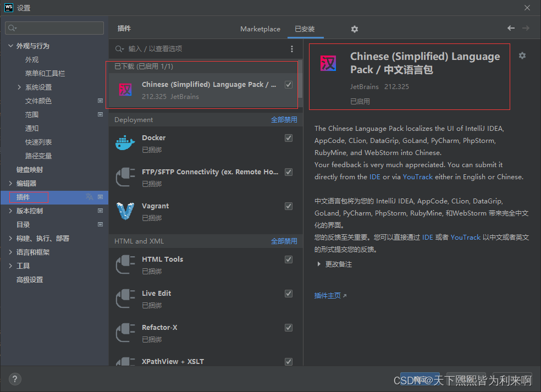Open the IDE link in Chinese description

coord(428,237)
